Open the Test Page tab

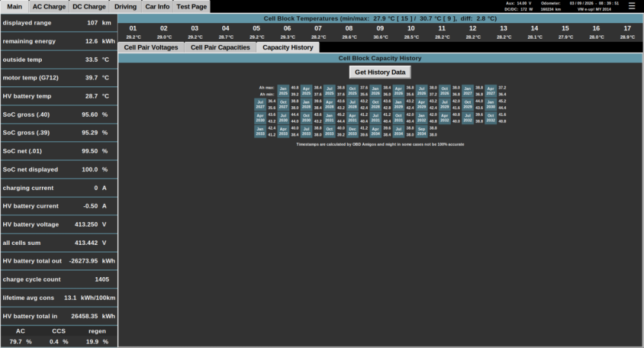[x=191, y=6]
